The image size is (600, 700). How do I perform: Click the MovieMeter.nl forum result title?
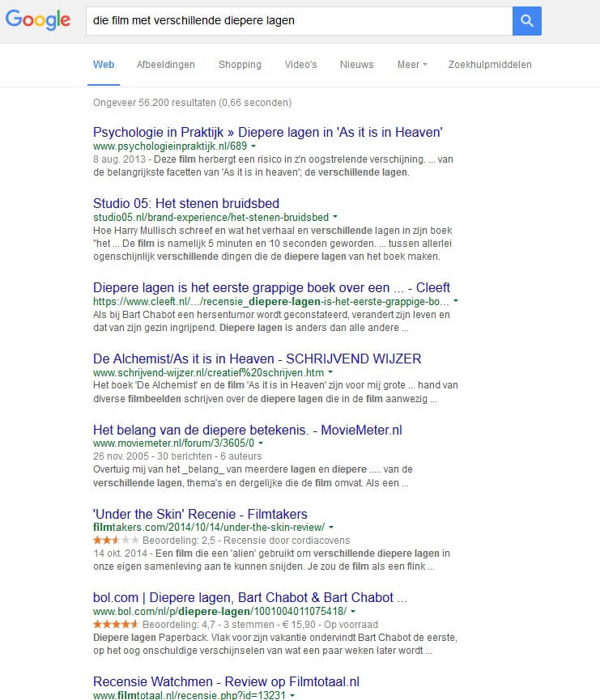[x=247, y=430]
